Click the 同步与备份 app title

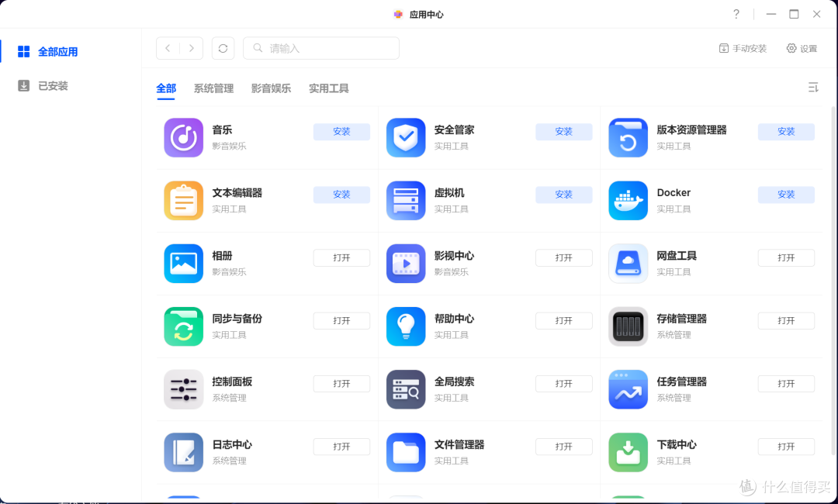click(x=237, y=319)
